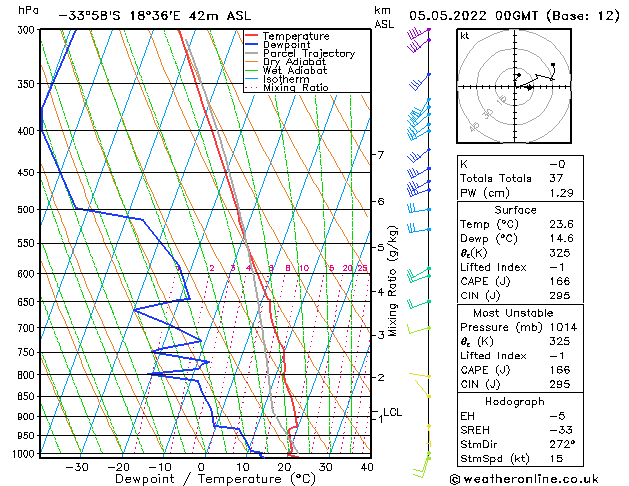Click the green wind barb near 650 hPa
Viewport: 629px width, 486px height.
(x=419, y=304)
